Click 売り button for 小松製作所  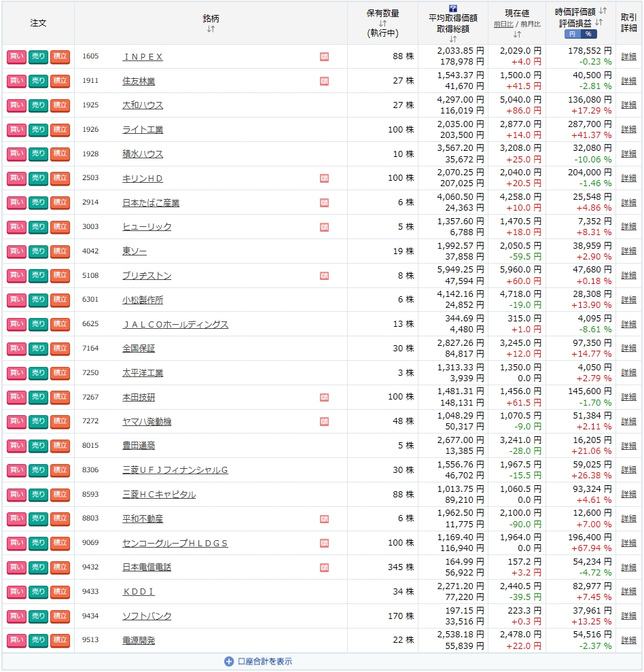click(38, 300)
